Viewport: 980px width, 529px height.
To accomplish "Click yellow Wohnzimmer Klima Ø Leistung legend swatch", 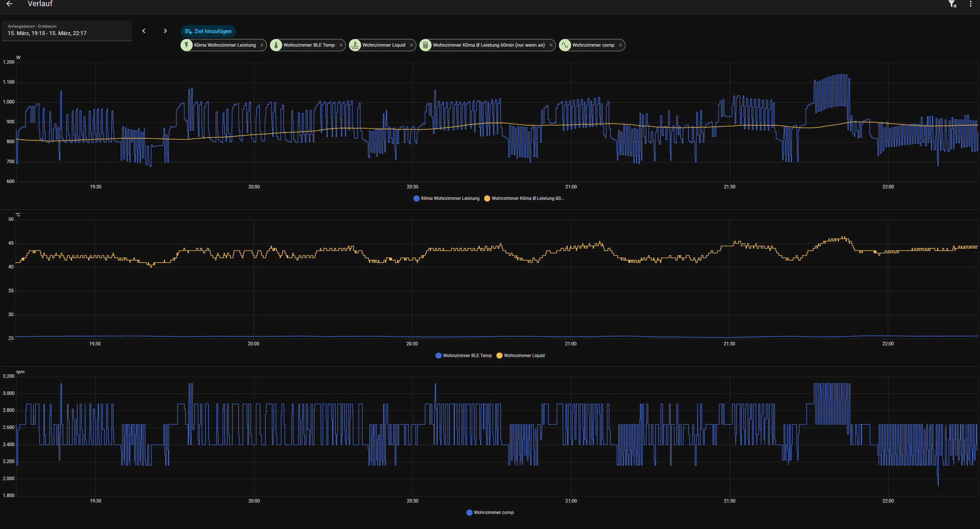I will (487, 198).
